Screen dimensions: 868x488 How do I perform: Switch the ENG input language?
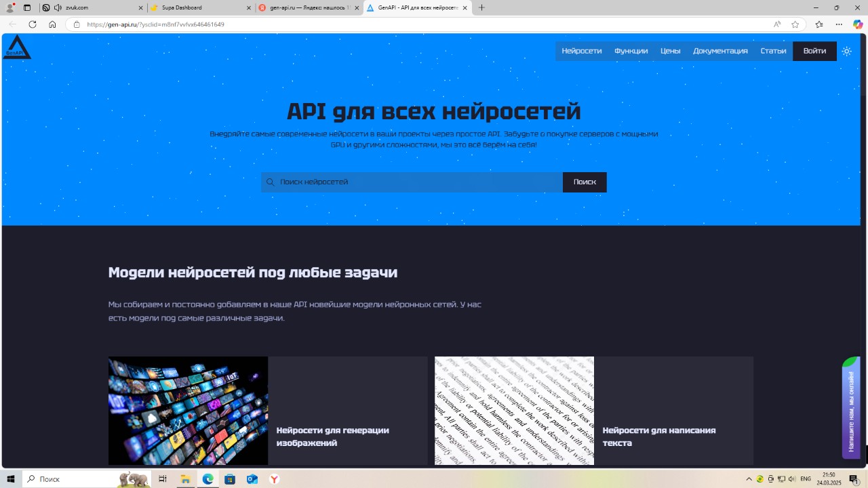click(806, 479)
